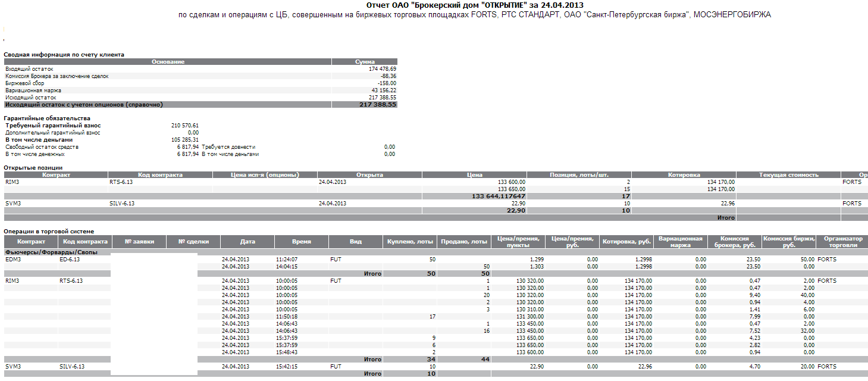Click the 'Организатор торговли' column header
The width and height of the screenshot is (868, 381).
pyautogui.click(x=841, y=242)
